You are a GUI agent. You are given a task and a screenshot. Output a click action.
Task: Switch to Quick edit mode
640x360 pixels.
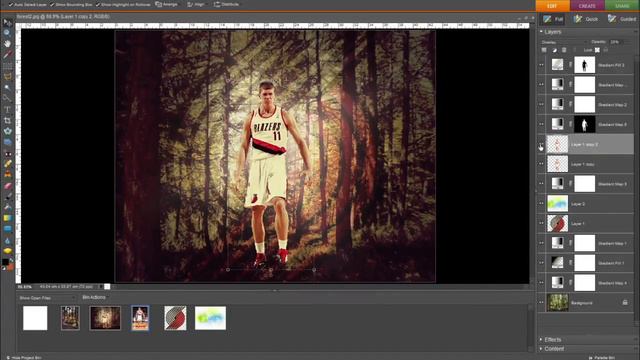click(x=586, y=19)
